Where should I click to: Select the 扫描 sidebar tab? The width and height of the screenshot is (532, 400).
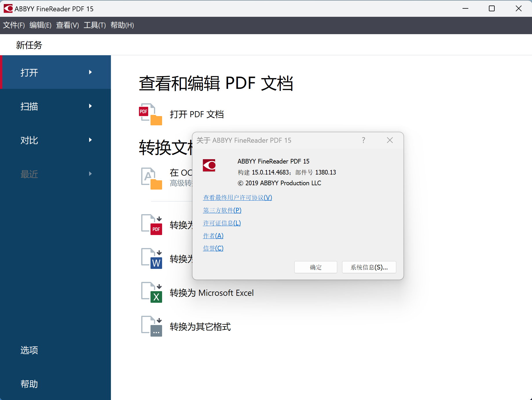[55, 106]
